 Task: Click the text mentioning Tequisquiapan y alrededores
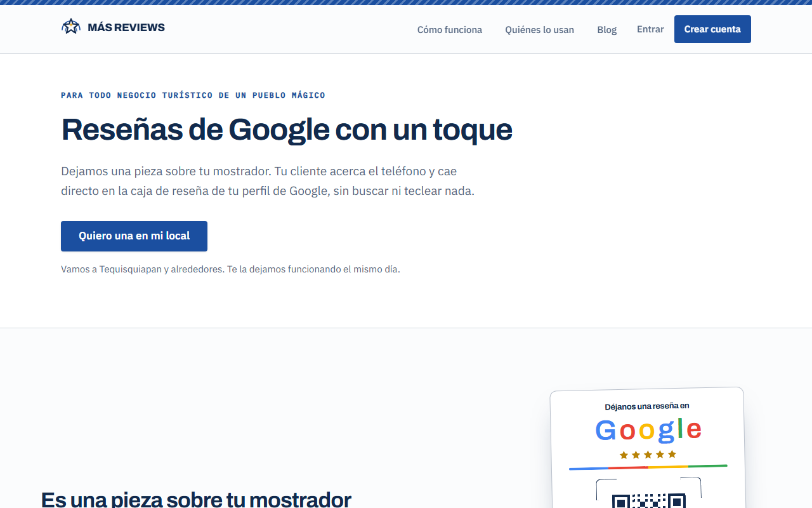tap(230, 269)
